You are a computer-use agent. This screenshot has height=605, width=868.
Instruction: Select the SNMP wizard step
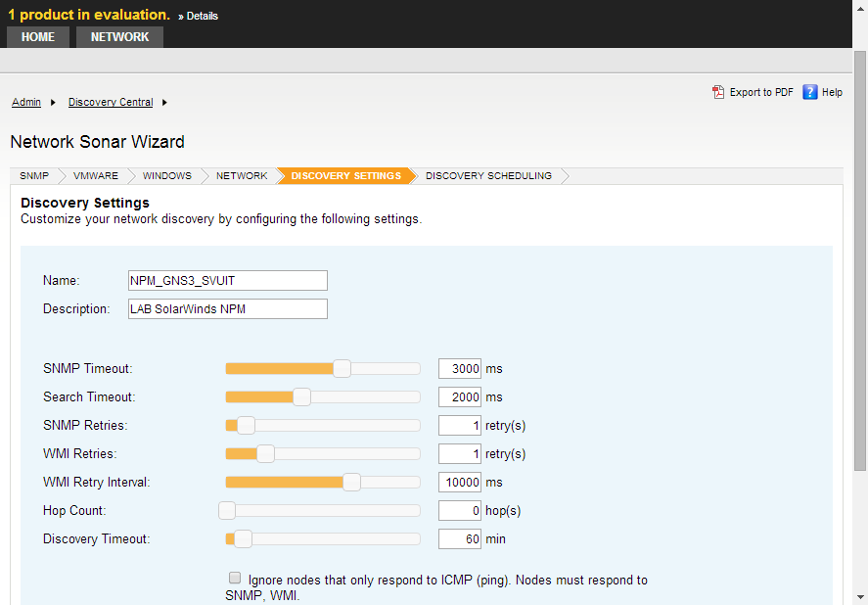(34, 175)
